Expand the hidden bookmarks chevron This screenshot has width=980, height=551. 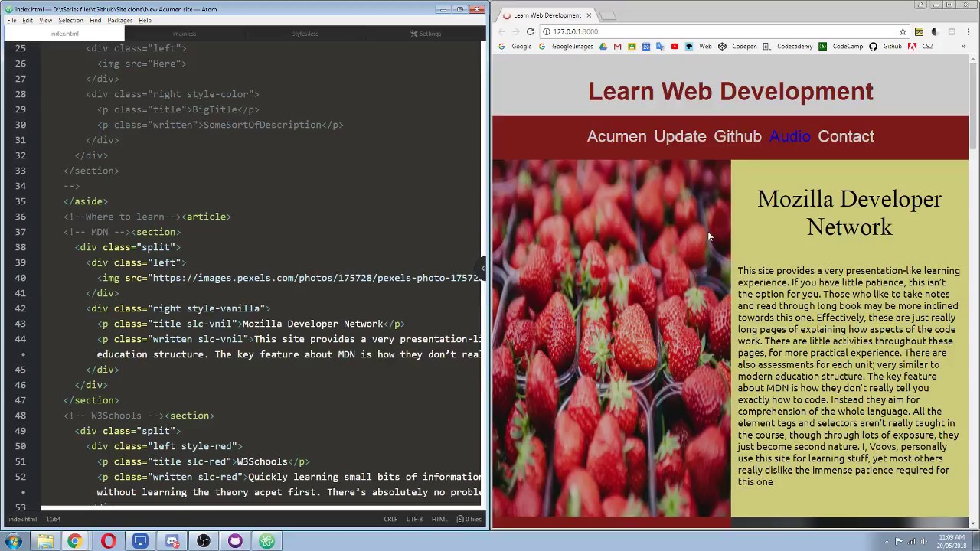pos(963,46)
